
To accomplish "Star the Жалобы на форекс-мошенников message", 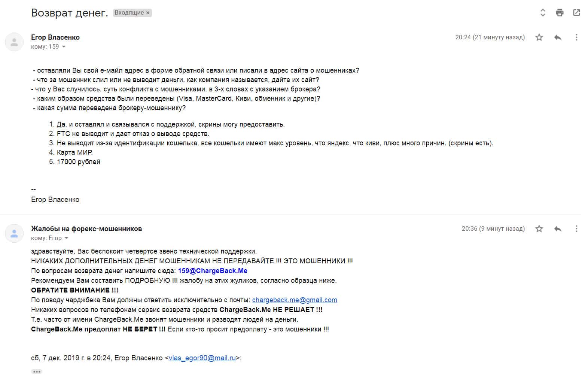I will [539, 229].
